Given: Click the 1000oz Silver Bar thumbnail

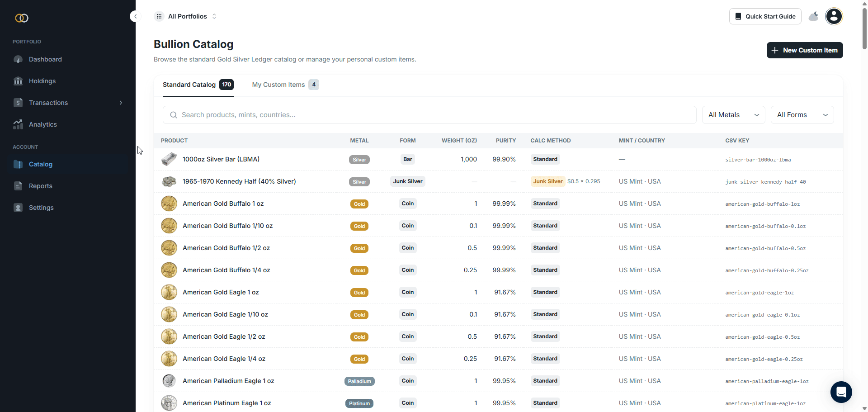Looking at the screenshot, I should point(169,159).
